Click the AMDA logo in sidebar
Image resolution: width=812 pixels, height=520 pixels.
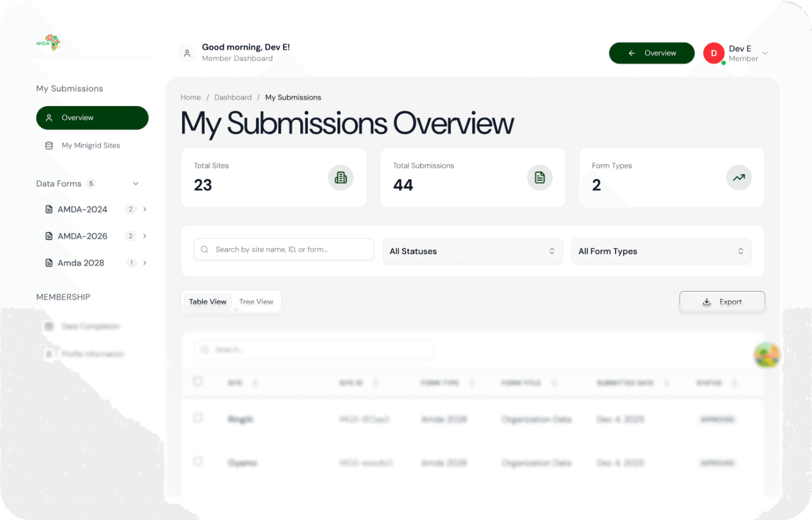pyautogui.click(x=48, y=43)
